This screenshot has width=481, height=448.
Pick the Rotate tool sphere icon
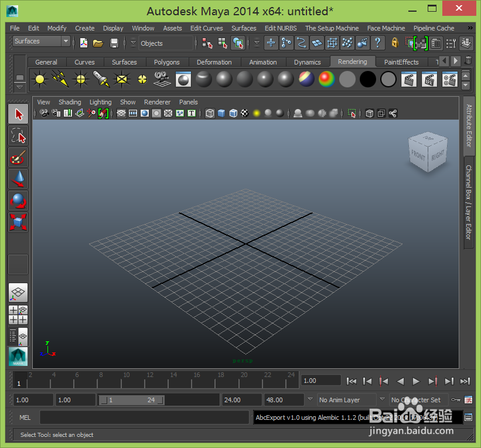pyautogui.click(x=18, y=201)
